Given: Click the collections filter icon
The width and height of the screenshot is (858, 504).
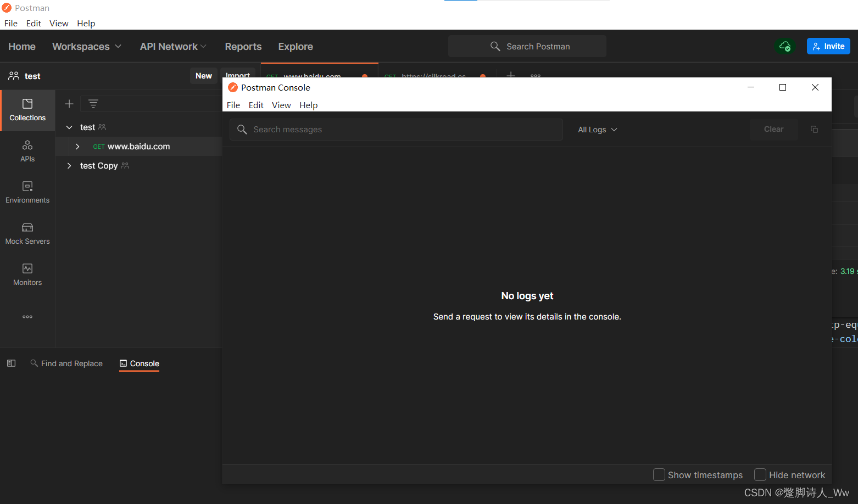Looking at the screenshot, I should (93, 104).
